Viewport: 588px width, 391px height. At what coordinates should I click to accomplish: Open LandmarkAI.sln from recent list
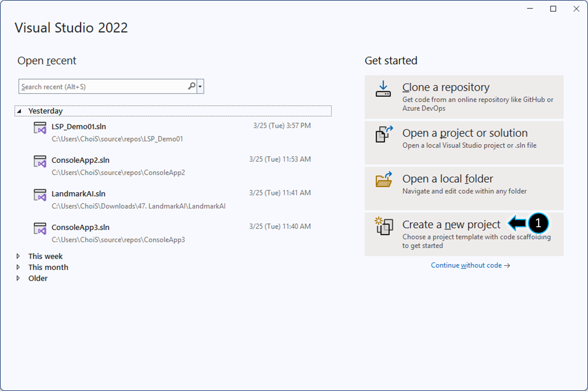coord(78,194)
